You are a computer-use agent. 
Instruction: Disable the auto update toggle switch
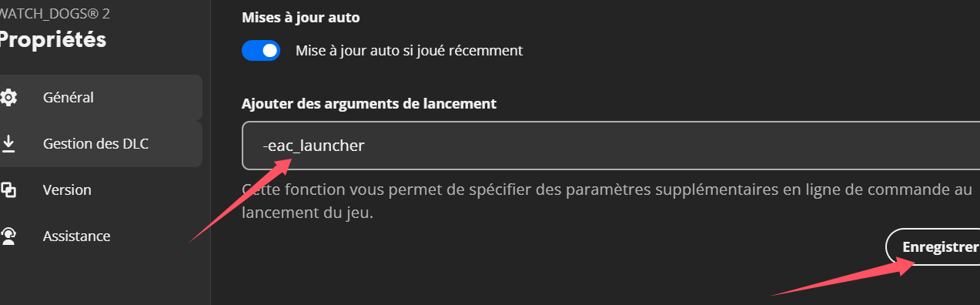(x=261, y=51)
